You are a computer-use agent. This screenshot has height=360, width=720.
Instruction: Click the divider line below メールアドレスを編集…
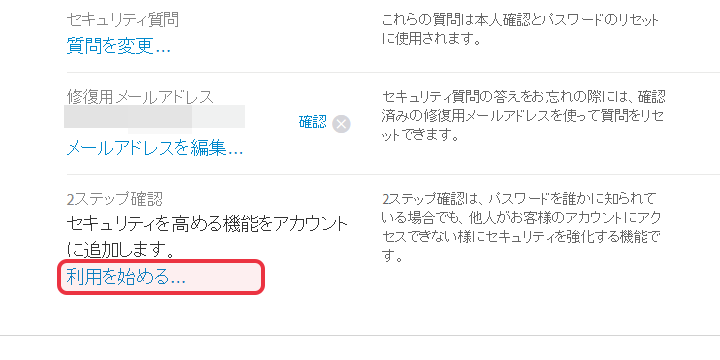click(393, 174)
